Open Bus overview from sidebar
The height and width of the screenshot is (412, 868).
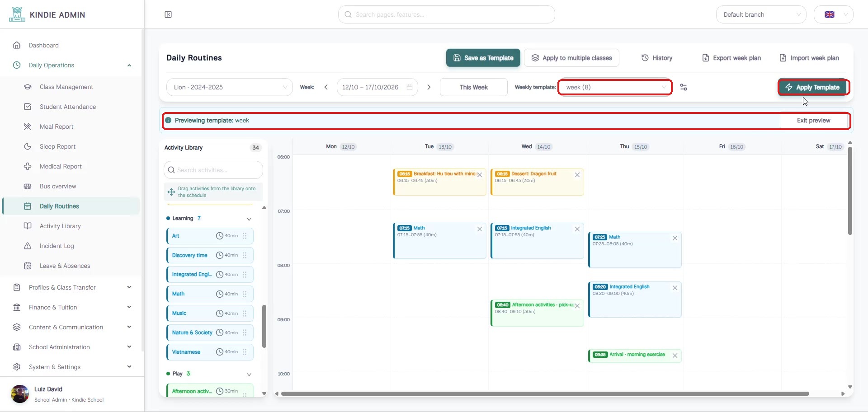[x=58, y=186]
